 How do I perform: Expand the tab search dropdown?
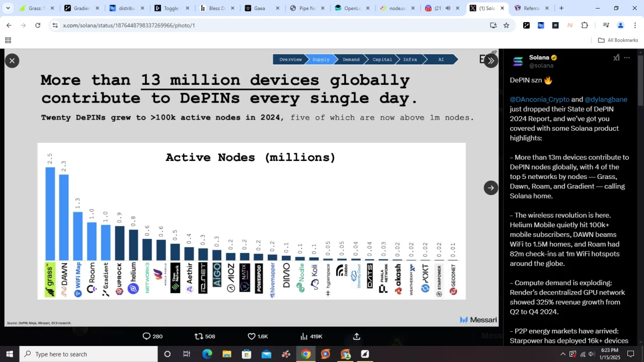tap(8, 8)
